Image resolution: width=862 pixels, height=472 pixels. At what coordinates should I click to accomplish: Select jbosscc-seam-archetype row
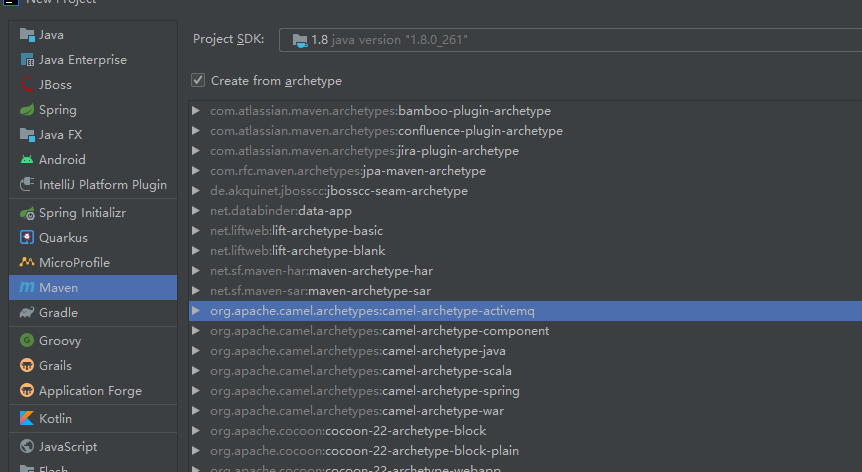point(526,191)
